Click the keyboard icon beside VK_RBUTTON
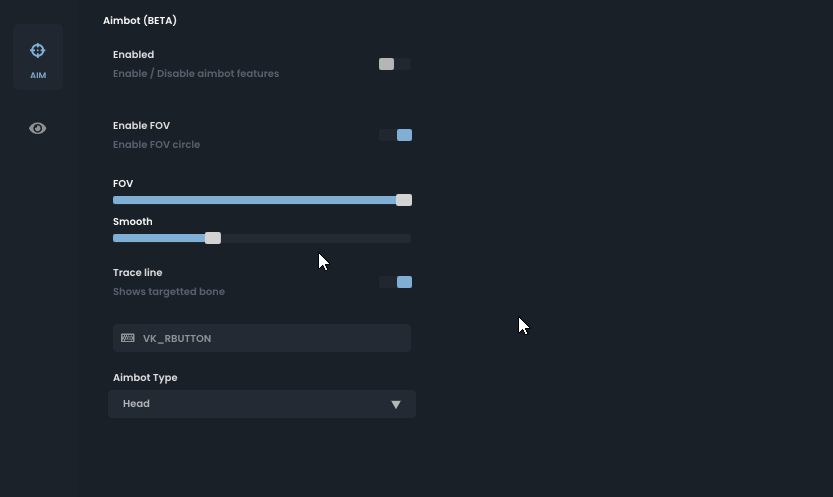Screen dimensions: 833x497 [x=128, y=338]
